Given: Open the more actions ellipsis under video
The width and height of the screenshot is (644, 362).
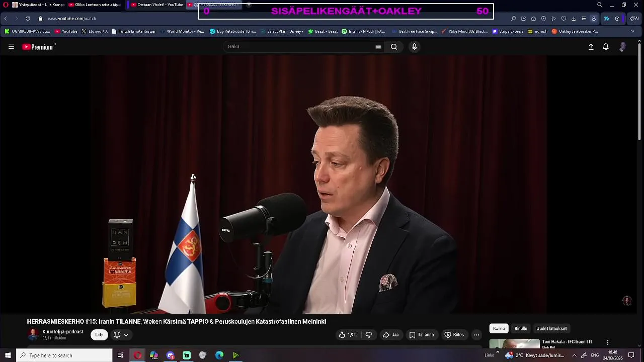Looking at the screenshot, I should coord(476,335).
